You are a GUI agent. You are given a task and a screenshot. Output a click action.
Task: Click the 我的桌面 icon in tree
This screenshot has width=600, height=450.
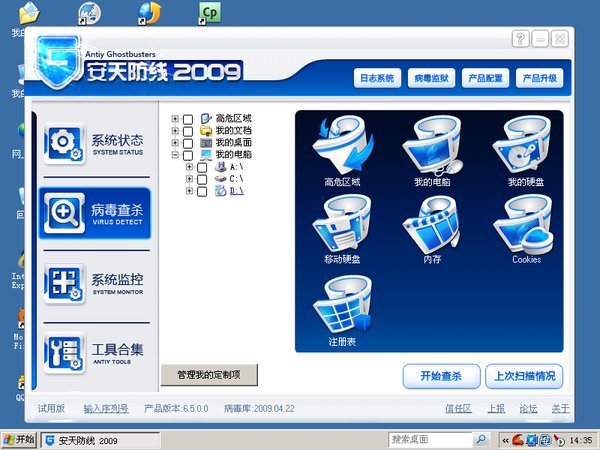tap(206, 143)
